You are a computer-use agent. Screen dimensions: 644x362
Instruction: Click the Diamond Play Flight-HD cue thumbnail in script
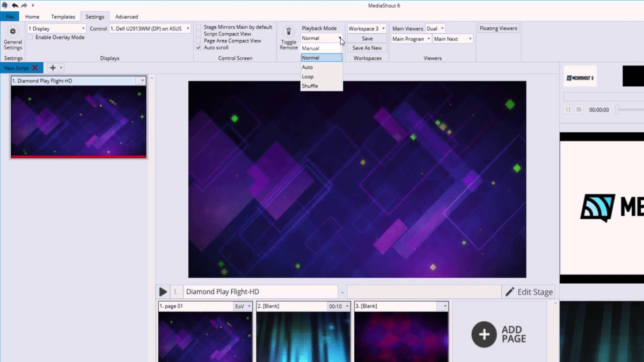click(x=78, y=121)
